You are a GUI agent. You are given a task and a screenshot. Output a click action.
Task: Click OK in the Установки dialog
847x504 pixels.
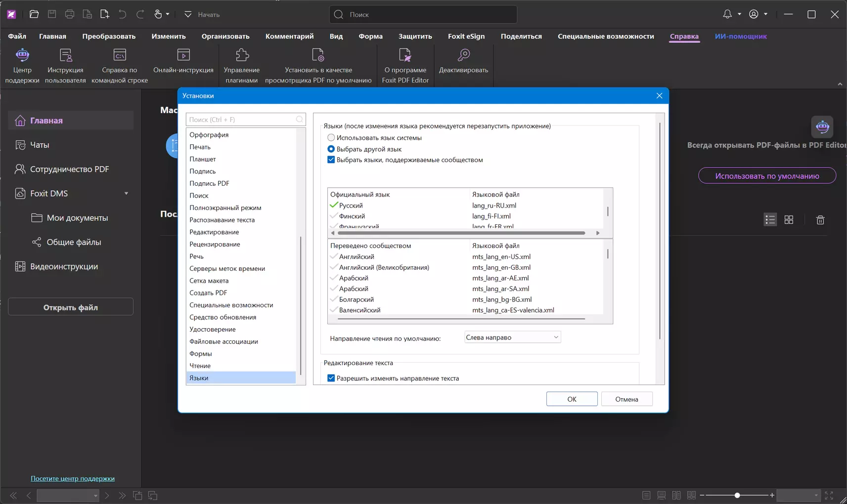(x=572, y=399)
